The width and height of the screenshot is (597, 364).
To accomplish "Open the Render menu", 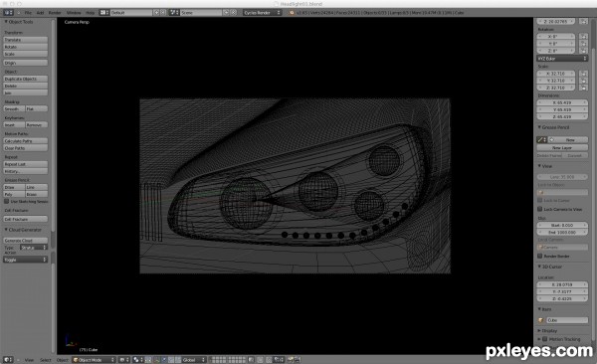I will point(55,13).
